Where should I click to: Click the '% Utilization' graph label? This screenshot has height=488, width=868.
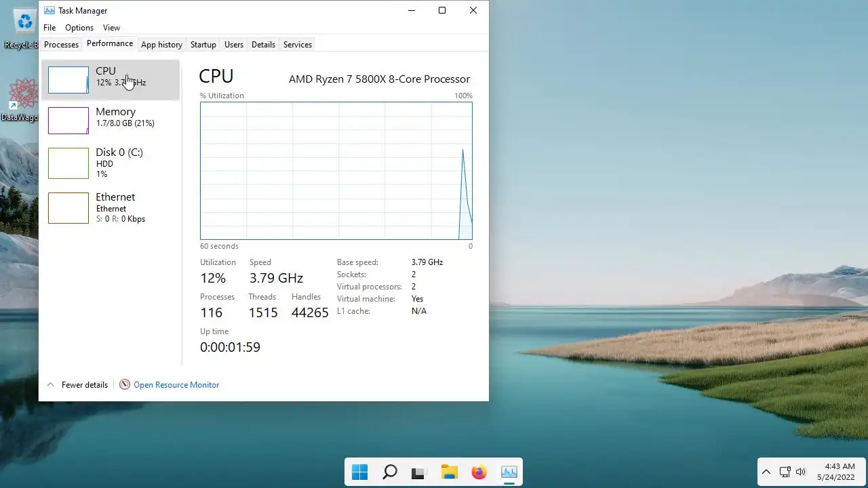coord(222,96)
